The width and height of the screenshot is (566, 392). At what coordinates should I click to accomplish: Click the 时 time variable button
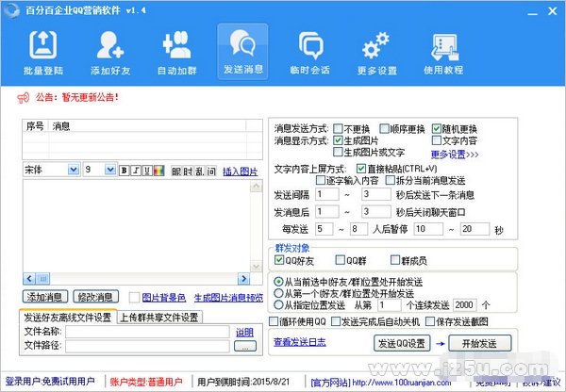pyautogui.click(x=188, y=171)
